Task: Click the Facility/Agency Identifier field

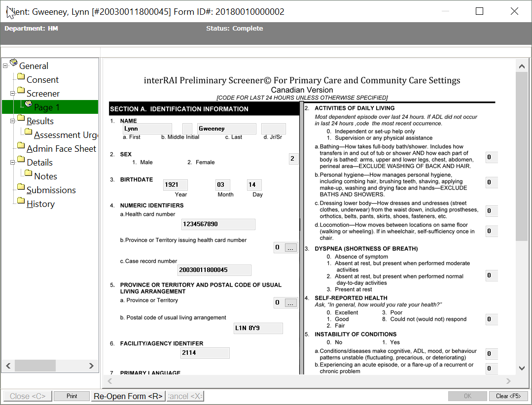Action: point(205,353)
